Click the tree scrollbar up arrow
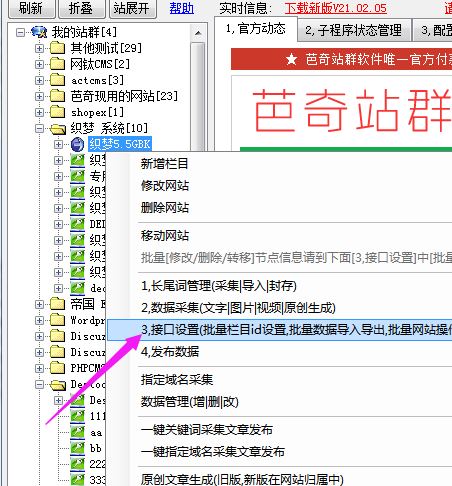This screenshot has width=452, height=486. pos(198,33)
